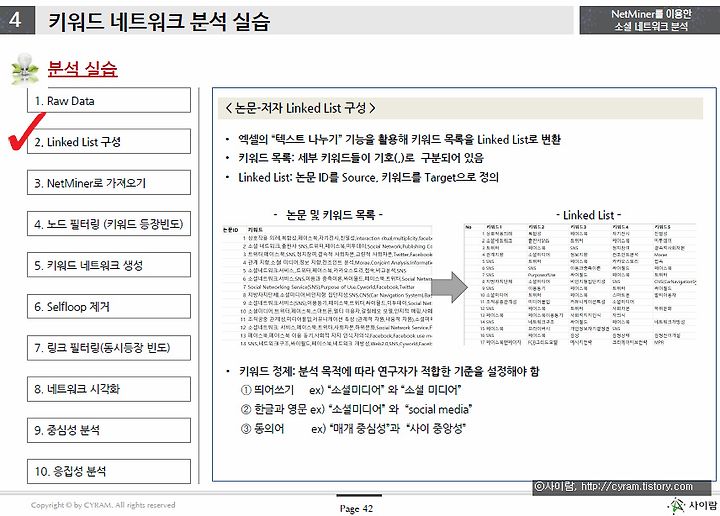Click the bullet 키워드 목록 세부 키워드들이 기호로 구분
The image size is (720, 516).
click(x=354, y=158)
